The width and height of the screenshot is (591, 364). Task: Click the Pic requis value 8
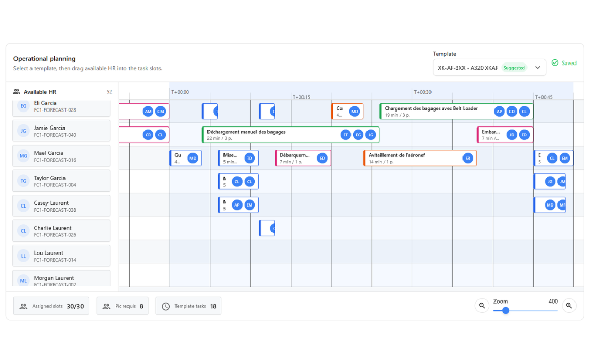(x=141, y=306)
